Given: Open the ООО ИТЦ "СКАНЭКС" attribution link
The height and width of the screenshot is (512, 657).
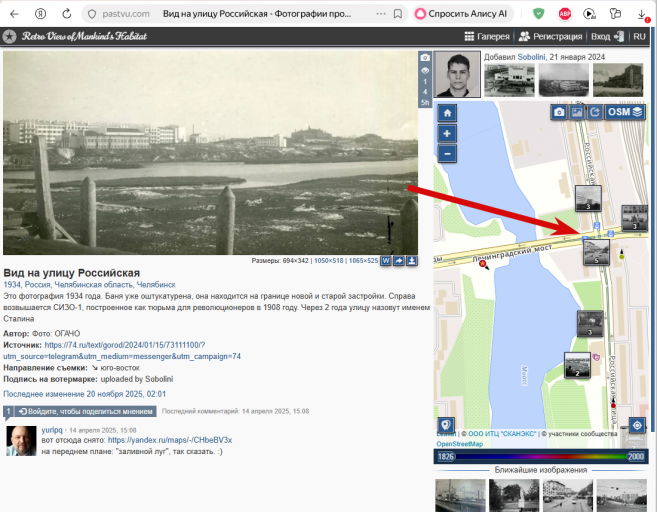Looking at the screenshot, I should click(502, 434).
